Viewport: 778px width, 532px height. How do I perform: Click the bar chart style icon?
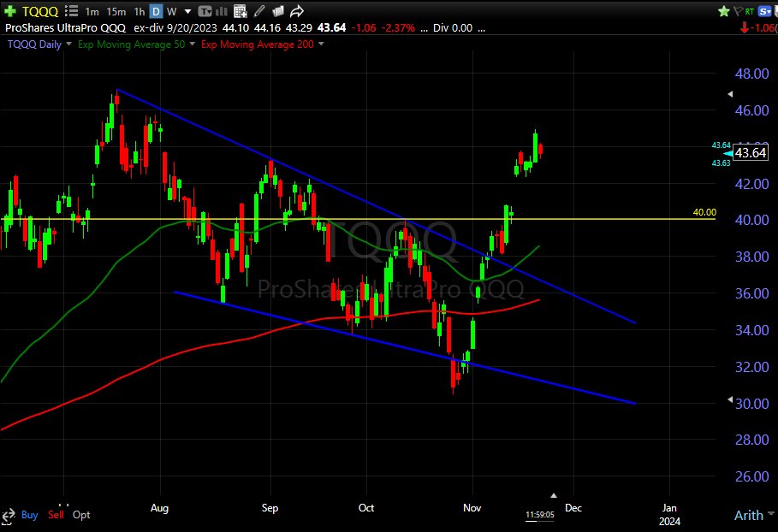click(x=222, y=11)
